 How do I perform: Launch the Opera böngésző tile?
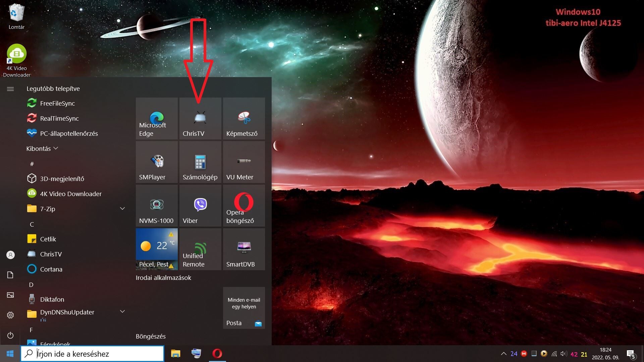point(244,205)
